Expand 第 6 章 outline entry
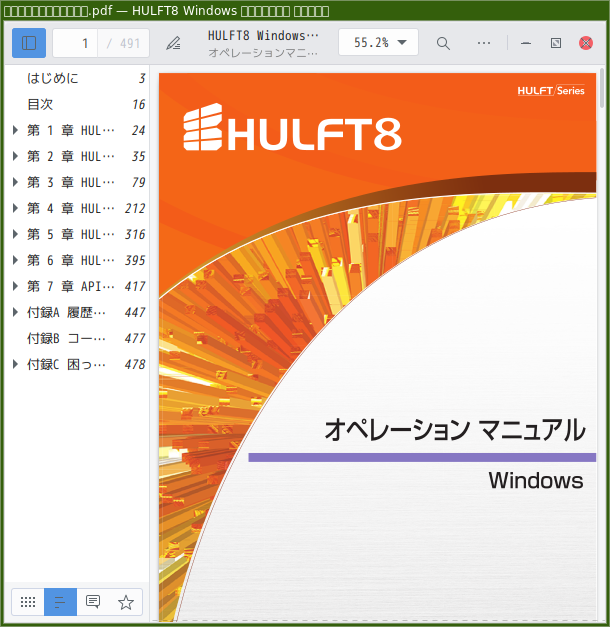 coord(15,260)
